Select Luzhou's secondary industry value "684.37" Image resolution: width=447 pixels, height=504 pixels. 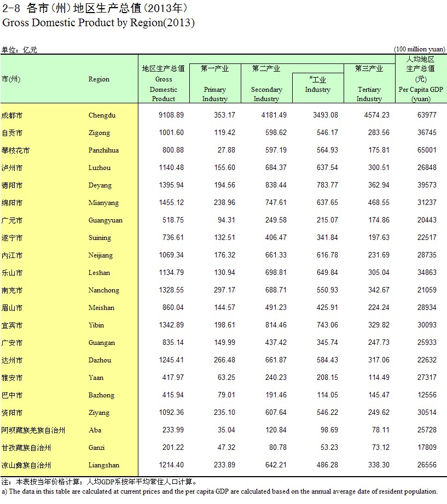pos(276,167)
